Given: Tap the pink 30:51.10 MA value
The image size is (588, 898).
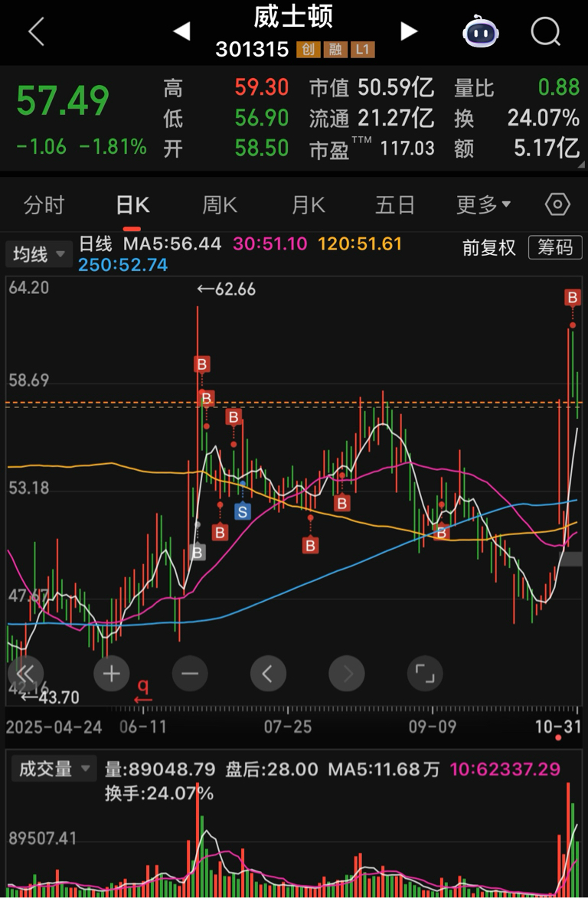Looking at the screenshot, I should point(270,244).
